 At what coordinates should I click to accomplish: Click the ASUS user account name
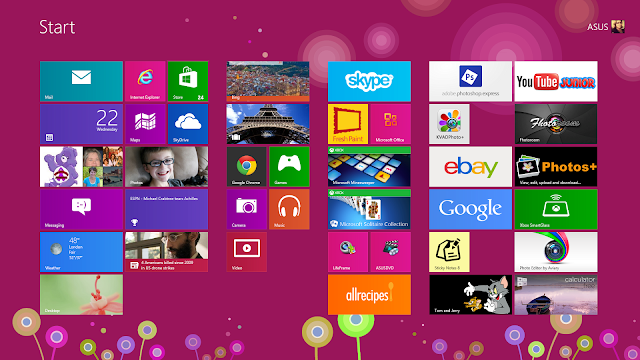[598, 27]
